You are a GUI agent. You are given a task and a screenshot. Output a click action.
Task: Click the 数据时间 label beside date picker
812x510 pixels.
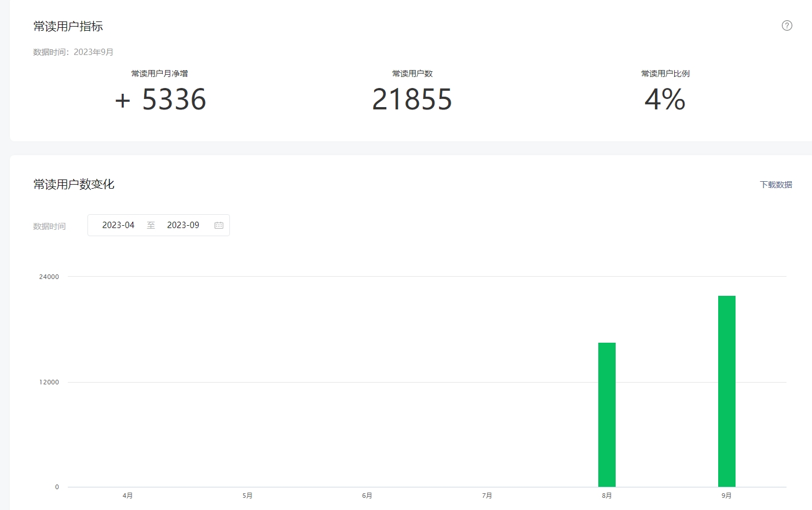[x=49, y=226]
